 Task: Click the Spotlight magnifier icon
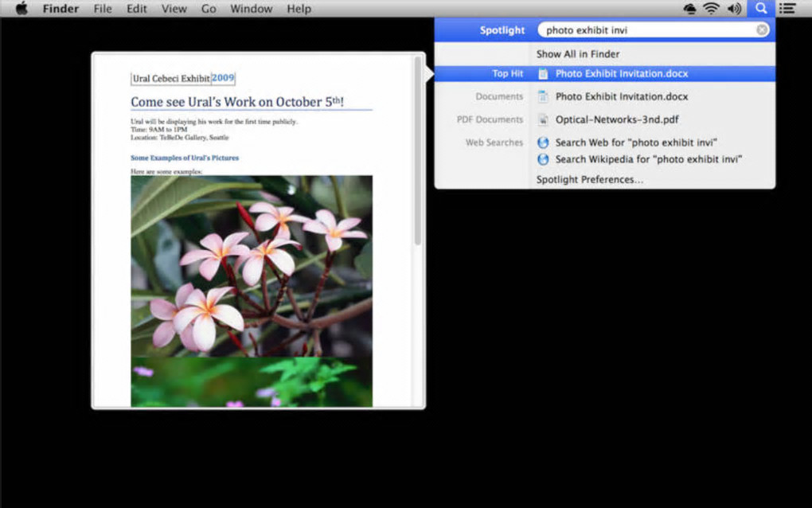tap(761, 8)
